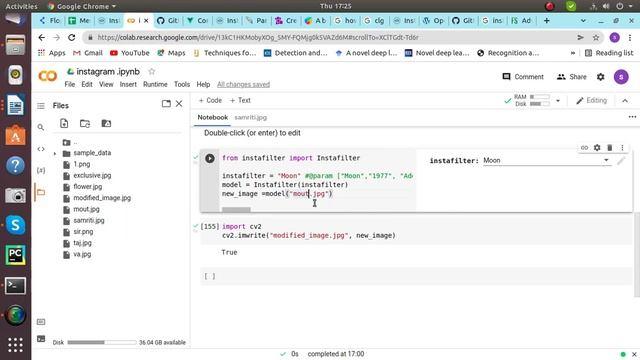Open command palette icon at sidebar bottom
640x360 pixels.
coord(41,322)
